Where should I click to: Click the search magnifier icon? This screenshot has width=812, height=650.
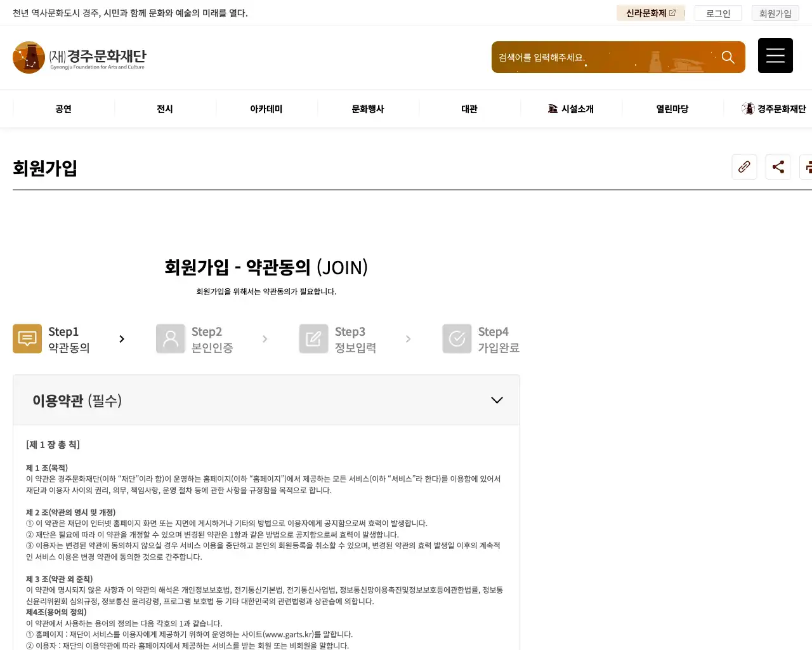coord(728,56)
